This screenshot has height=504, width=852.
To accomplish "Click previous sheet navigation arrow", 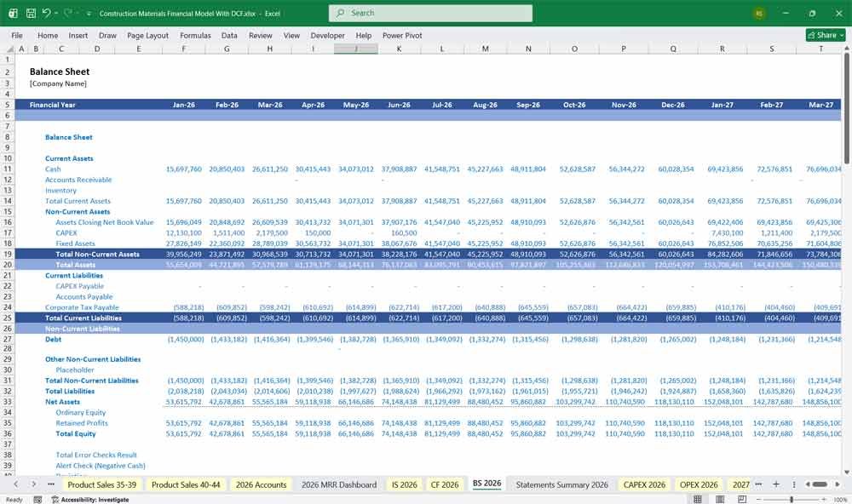I will tap(16, 484).
